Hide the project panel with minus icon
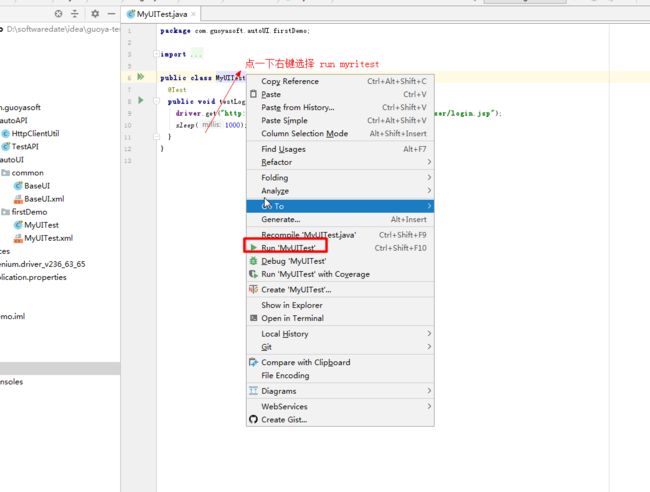Image resolution: width=650 pixels, height=492 pixels. pos(111,14)
